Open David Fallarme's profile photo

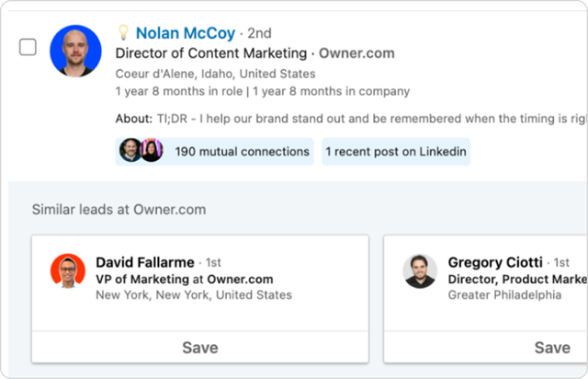point(68,270)
